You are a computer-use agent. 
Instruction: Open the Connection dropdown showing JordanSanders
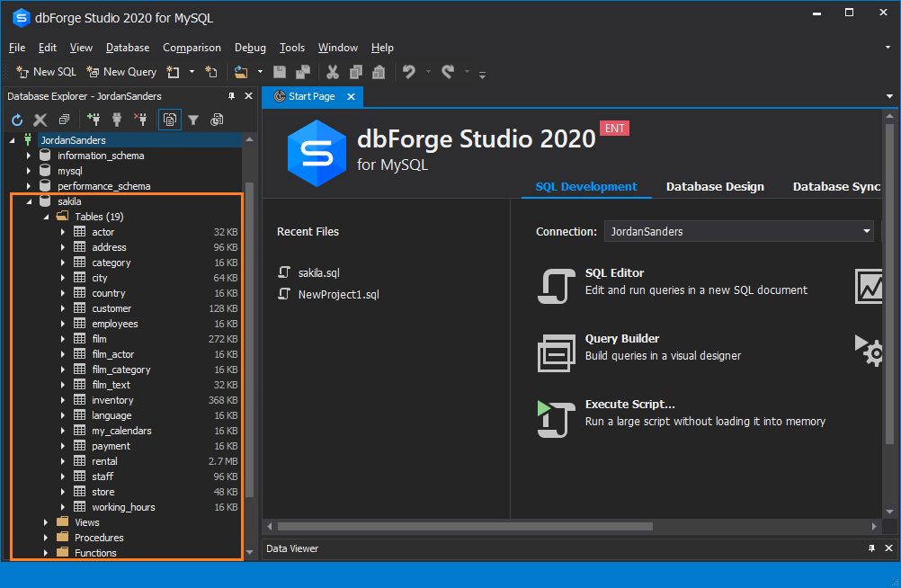(867, 231)
